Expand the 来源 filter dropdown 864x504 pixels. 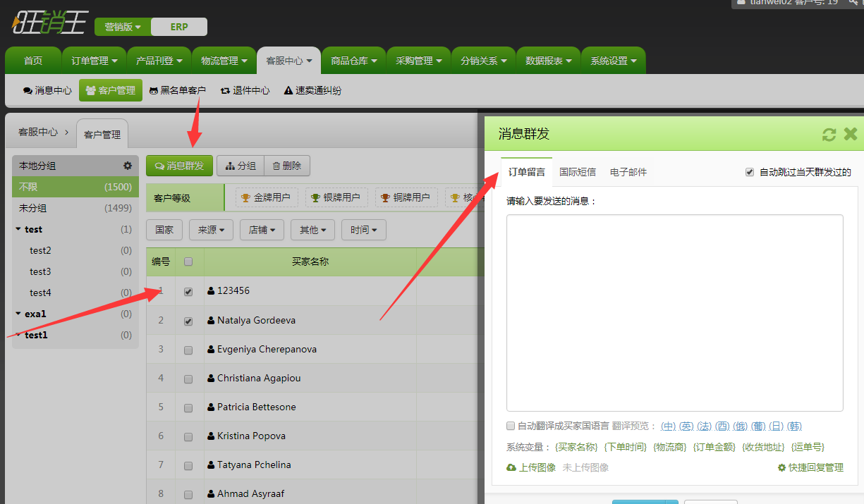coord(211,230)
